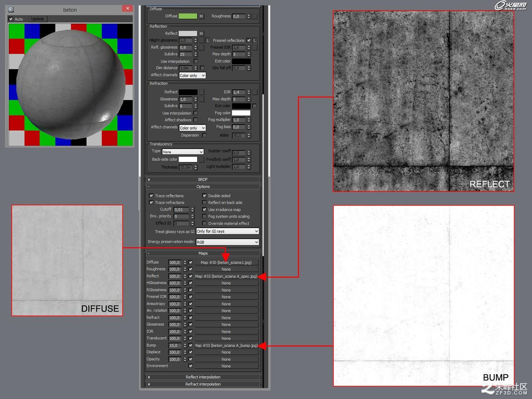Enable the Reflect on back side checkbox
The width and height of the screenshot is (532, 399).
click(x=204, y=203)
